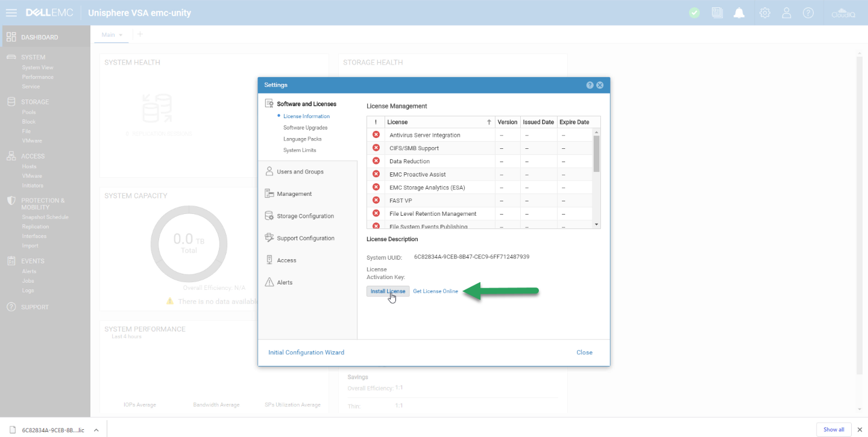The image size is (868, 437).
Task: Click the Expire Date column header
Action: pos(574,122)
